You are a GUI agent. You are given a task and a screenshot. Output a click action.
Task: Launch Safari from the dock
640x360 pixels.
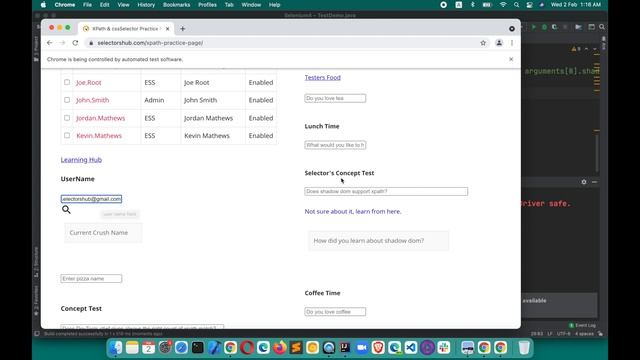click(x=181, y=347)
